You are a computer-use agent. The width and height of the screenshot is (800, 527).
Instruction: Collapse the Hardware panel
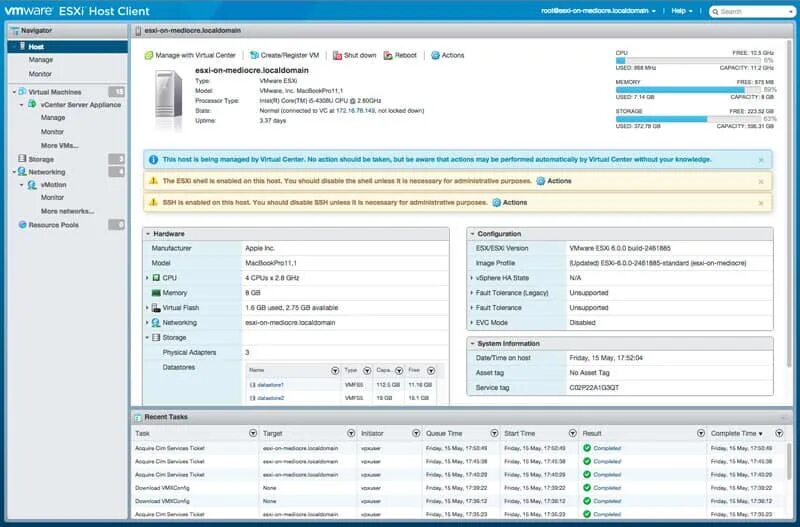pyautogui.click(x=148, y=234)
